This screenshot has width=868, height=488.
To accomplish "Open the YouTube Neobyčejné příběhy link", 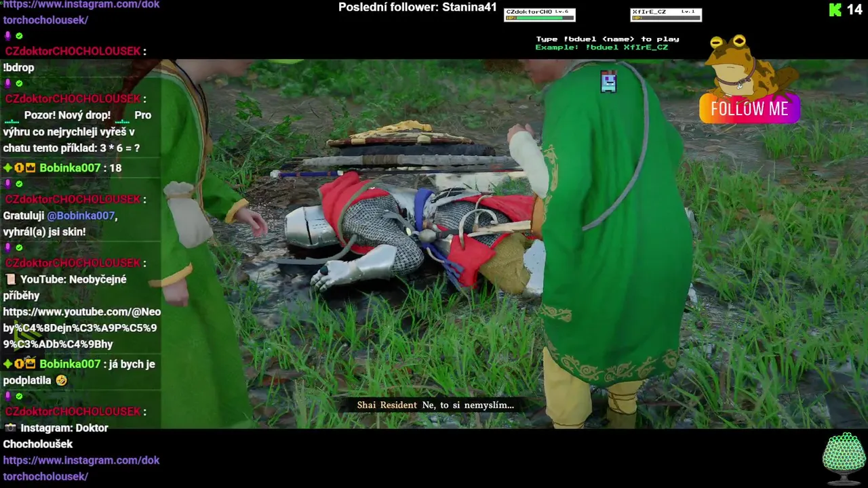I will coord(81,328).
